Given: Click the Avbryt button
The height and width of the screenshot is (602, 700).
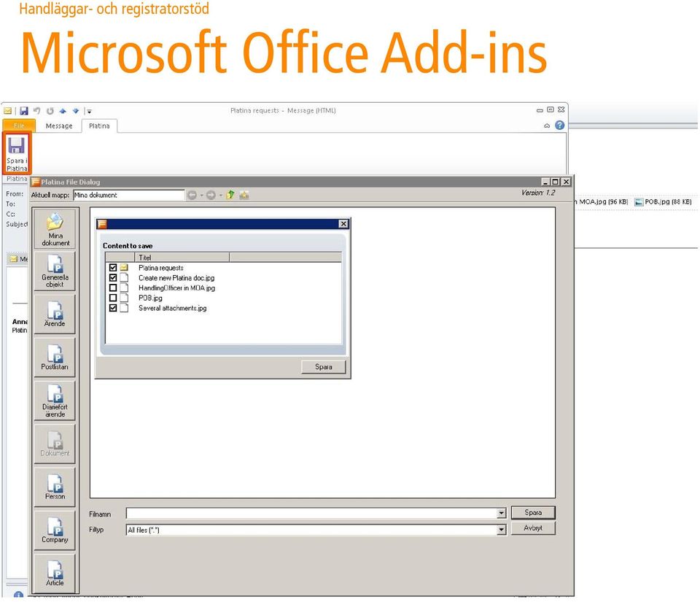Looking at the screenshot, I should [533, 528].
